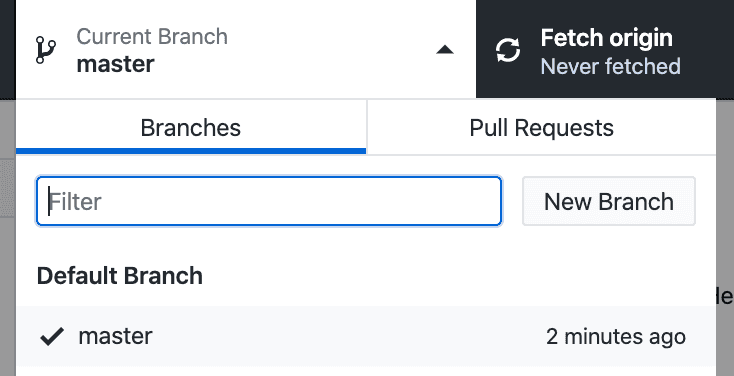734x376 pixels.
Task: Click the dark toolbar strip left of Current Branch
Action: point(7,49)
